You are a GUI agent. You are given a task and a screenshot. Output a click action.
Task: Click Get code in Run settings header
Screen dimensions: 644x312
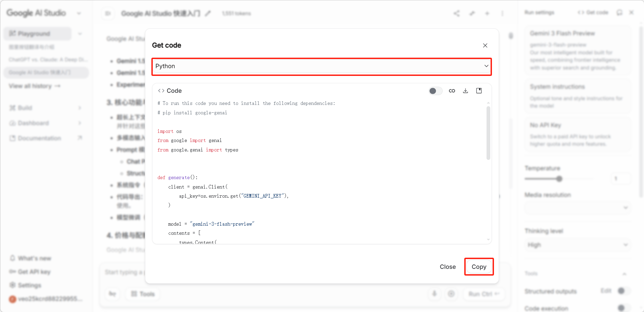[x=593, y=12]
